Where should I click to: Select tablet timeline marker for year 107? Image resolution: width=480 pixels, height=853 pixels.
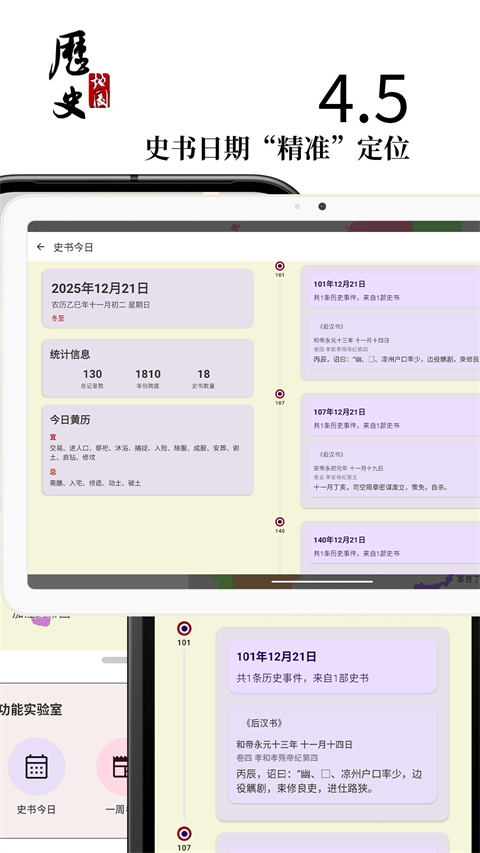280,394
